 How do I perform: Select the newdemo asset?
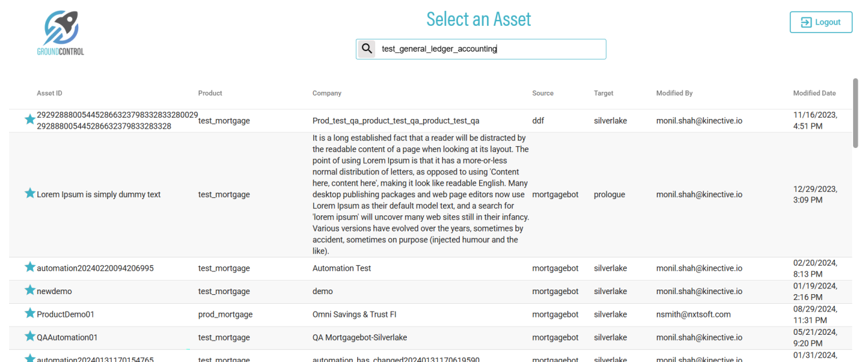[x=54, y=292]
